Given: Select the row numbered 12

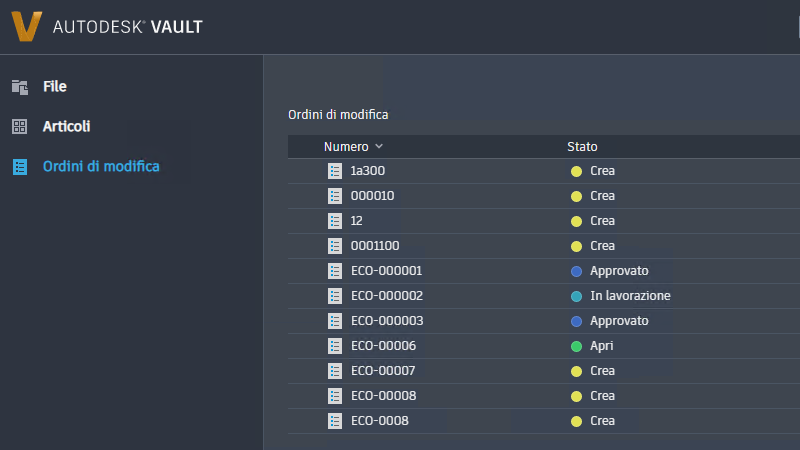Looking at the screenshot, I should pyautogui.click(x=357, y=221).
